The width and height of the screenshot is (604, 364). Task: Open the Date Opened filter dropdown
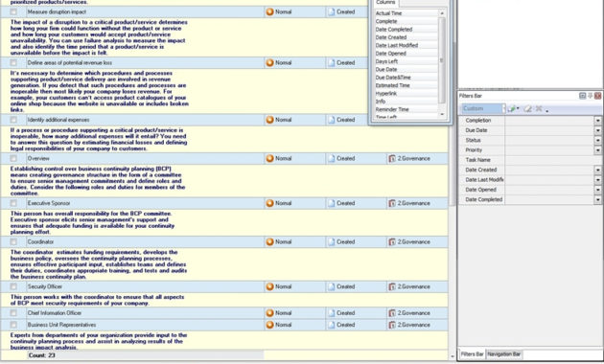(598, 190)
